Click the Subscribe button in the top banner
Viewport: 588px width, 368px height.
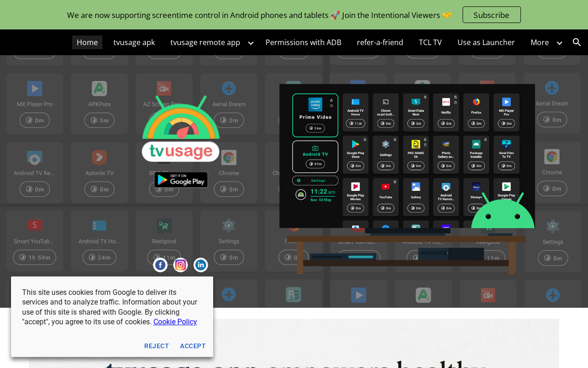point(492,15)
